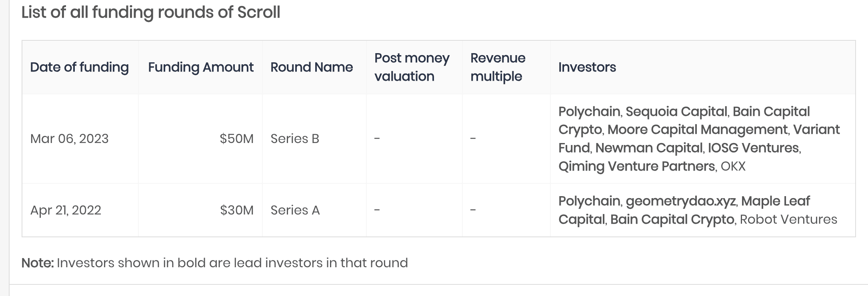Click the Funding Amount column header
The image size is (868, 296).
(x=201, y=67)
